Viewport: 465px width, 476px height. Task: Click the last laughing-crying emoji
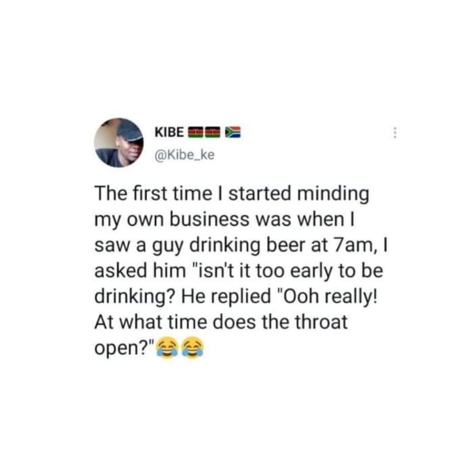point(193,348)
